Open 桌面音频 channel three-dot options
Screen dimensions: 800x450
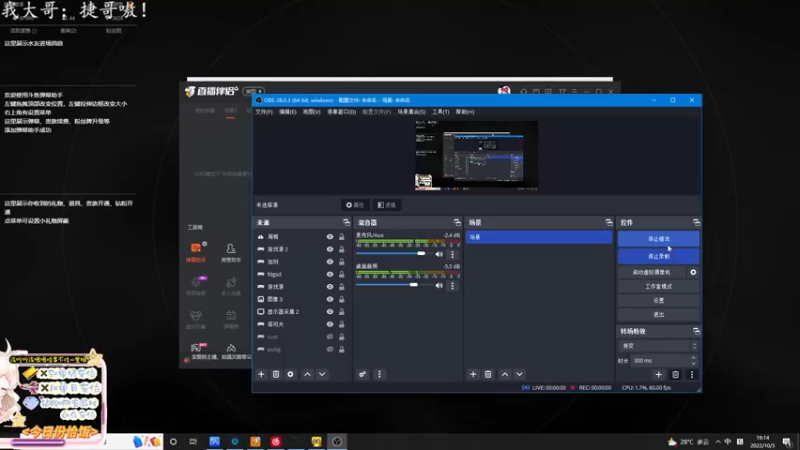coord(452,286)
